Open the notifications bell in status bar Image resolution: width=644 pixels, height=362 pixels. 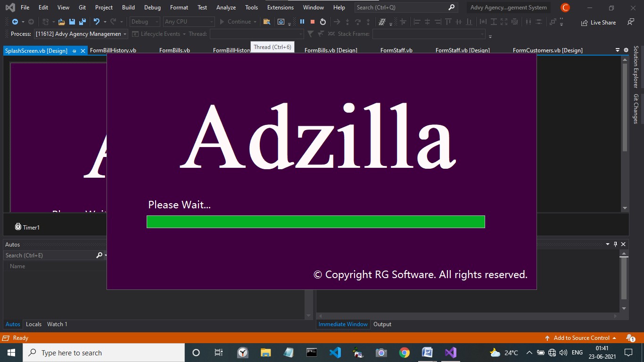click(x=630, y=338)
